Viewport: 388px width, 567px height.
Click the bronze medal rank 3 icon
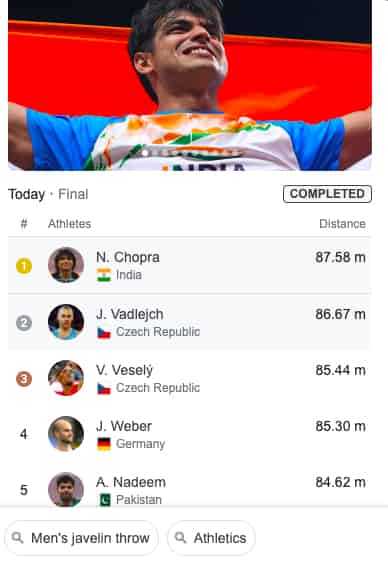24,379
